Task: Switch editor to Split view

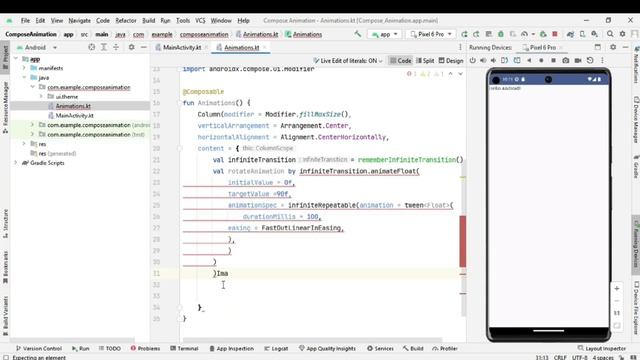Action: coord(424,60)
